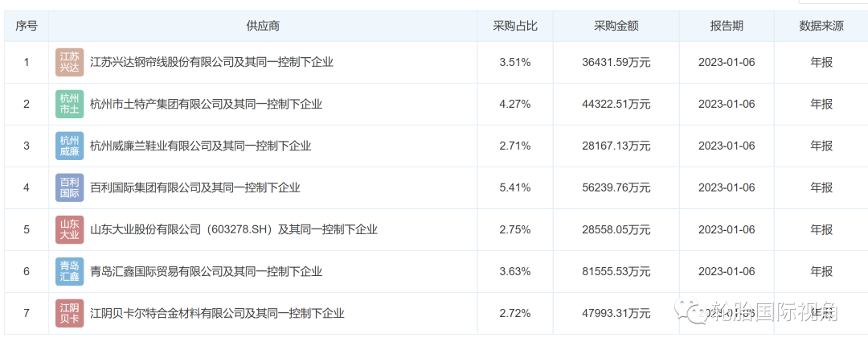This screenshot has height=350, width=868.
Task: Click the 山东大业 logo badge
Action: [x=70, y=229]
